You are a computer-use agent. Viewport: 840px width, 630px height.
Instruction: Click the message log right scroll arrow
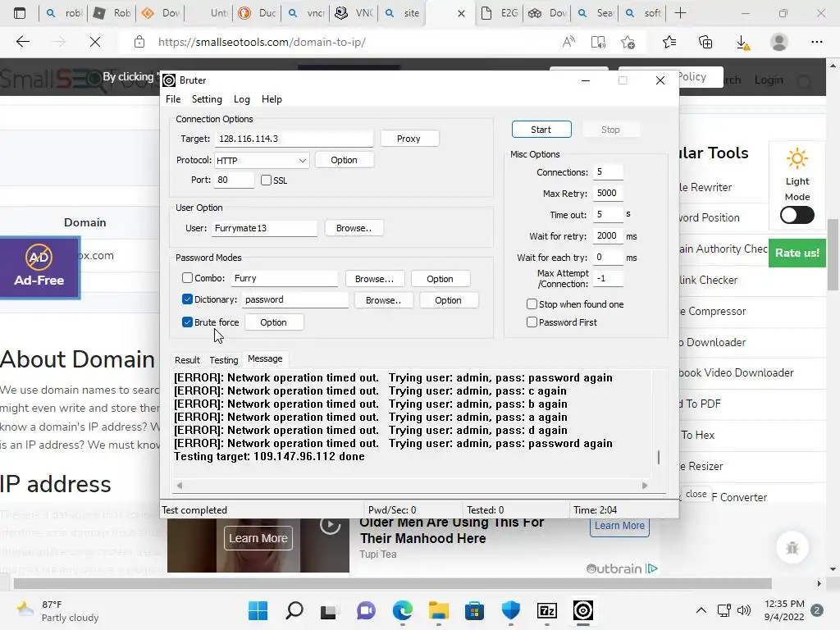(x=645, y=486)
